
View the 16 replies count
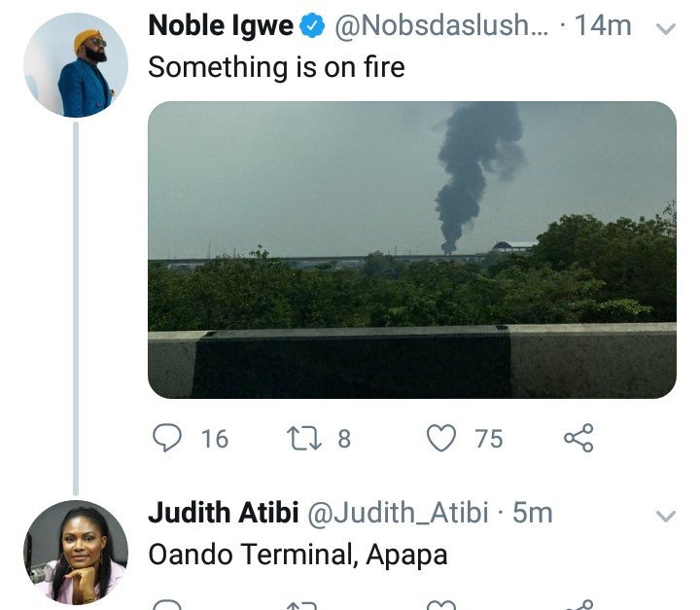(x=215, y=439)
